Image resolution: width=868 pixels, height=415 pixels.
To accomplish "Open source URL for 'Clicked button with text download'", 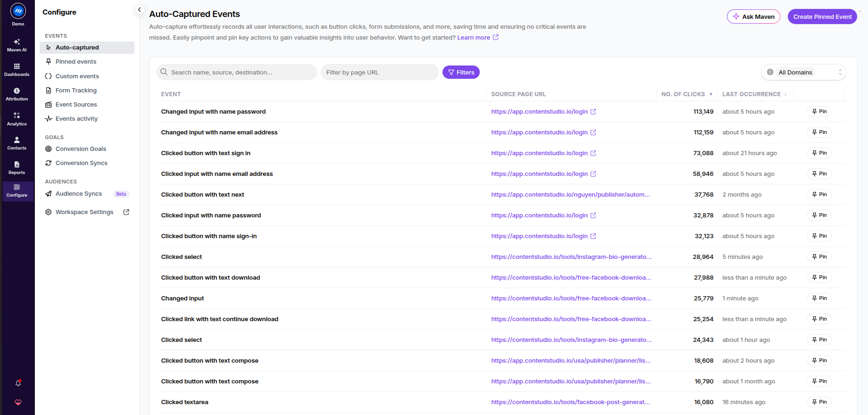I will tap(571, 278).
